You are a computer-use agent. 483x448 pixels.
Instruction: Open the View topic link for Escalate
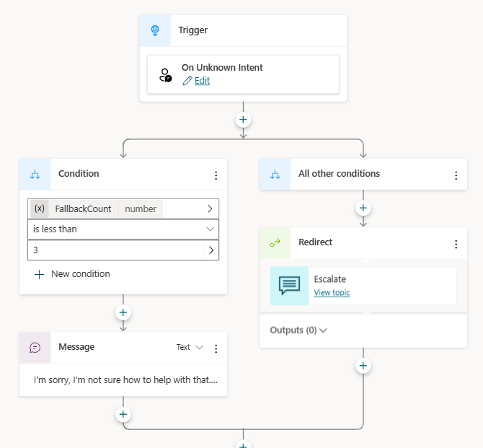[332, 292]
